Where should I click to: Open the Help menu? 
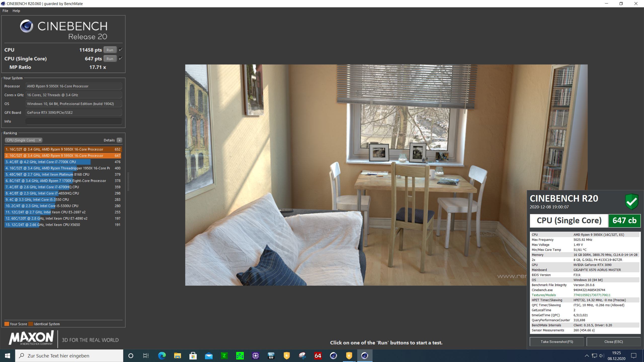[x=16, y=11]
